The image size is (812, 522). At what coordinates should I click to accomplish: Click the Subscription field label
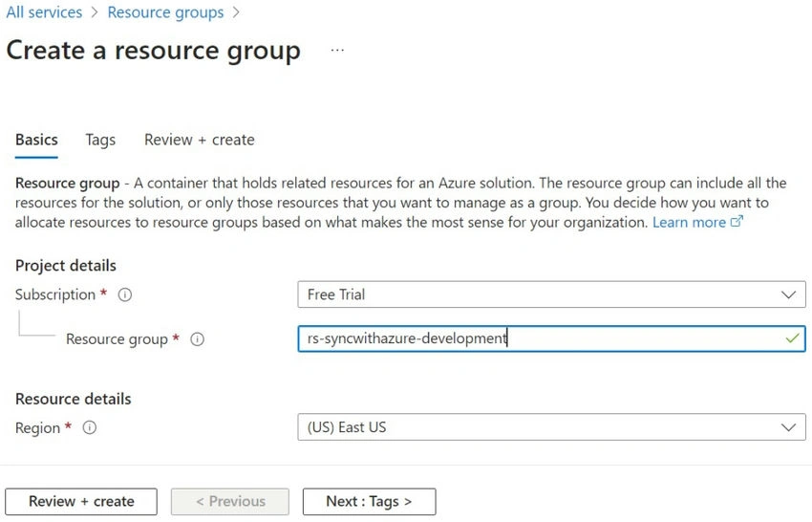[x=54, y=294]
